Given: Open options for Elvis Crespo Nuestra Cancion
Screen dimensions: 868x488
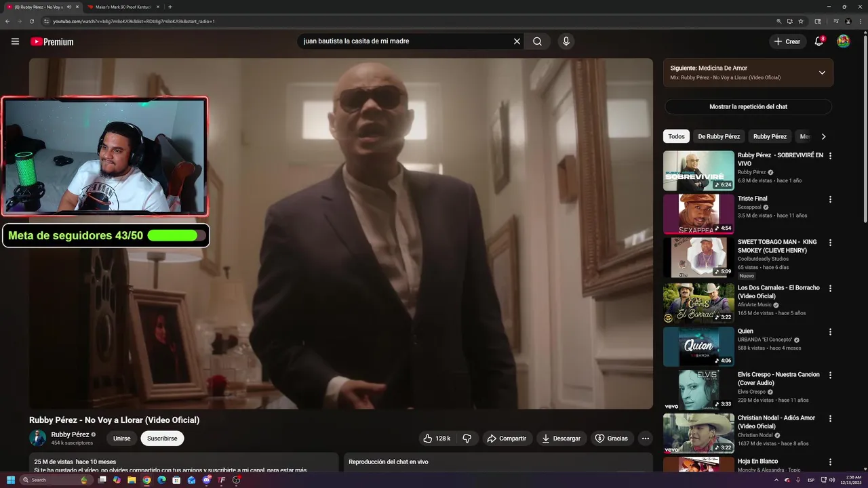Looking at the screenshot, I should [830, 375].
